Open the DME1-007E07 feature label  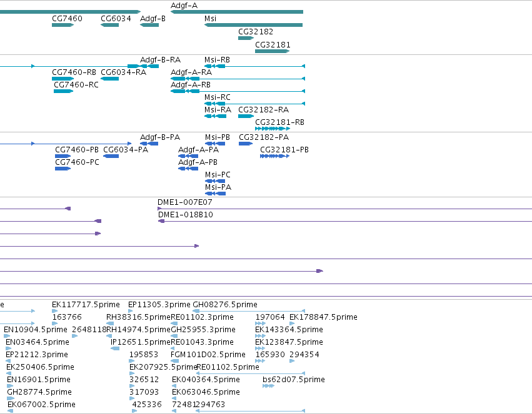(x=185, y=202)
